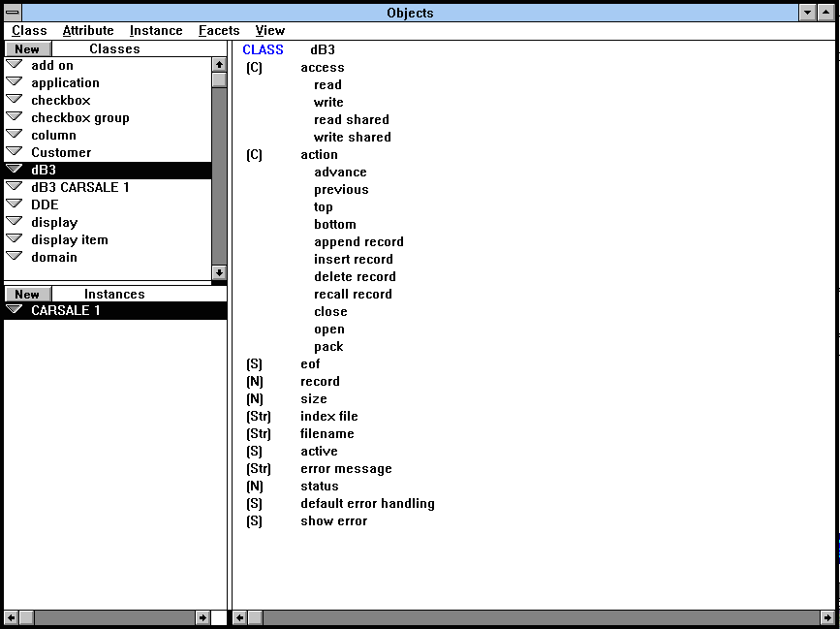Open the Attribute menu
This screenshot has height=629, width=840.
[x=88, y=31]
